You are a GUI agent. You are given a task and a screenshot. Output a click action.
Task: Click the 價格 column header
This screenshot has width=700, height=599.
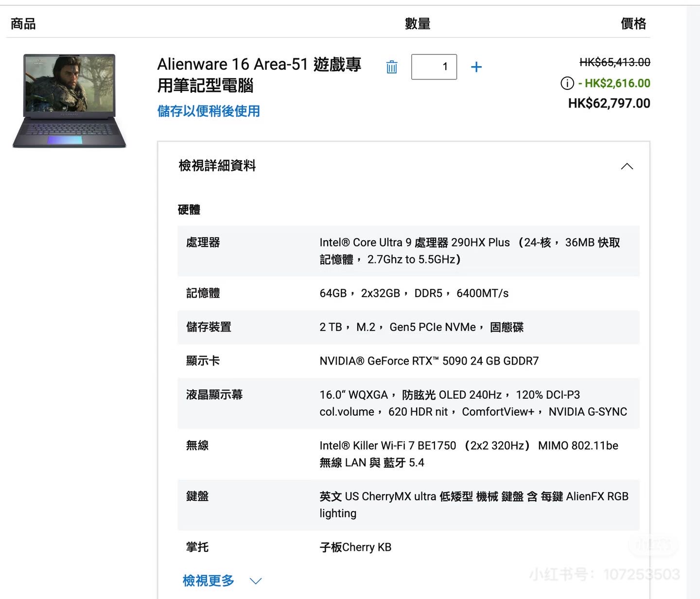(x=633, y=23)
